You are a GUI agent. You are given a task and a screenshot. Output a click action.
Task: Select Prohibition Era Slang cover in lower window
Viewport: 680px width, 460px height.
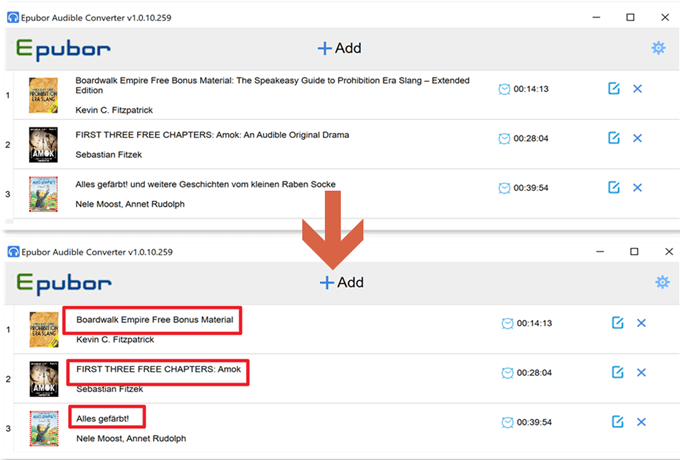click(x=44, y=330)
